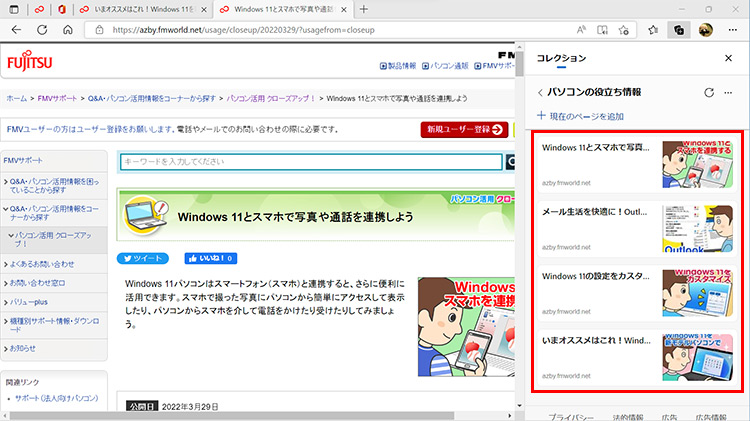
Task: Click the キーワード search input field
Action: (x=310, y=162)
